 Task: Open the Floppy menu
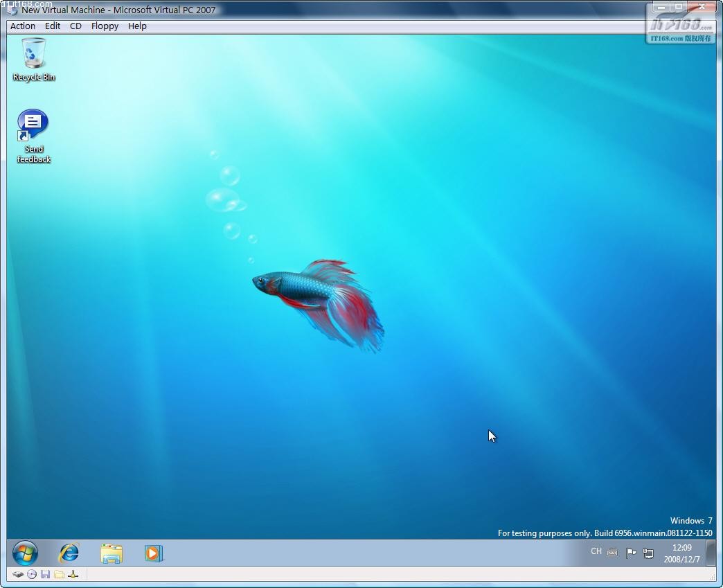[105, 26]
